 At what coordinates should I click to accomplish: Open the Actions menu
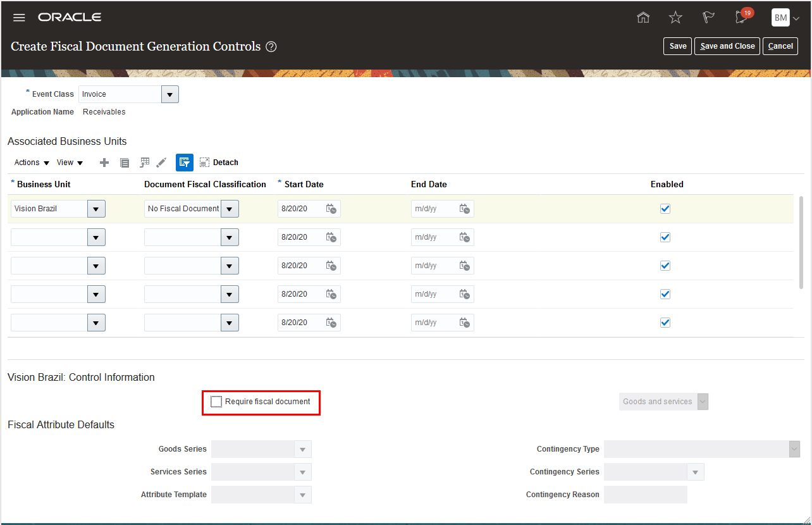(32, 163)
